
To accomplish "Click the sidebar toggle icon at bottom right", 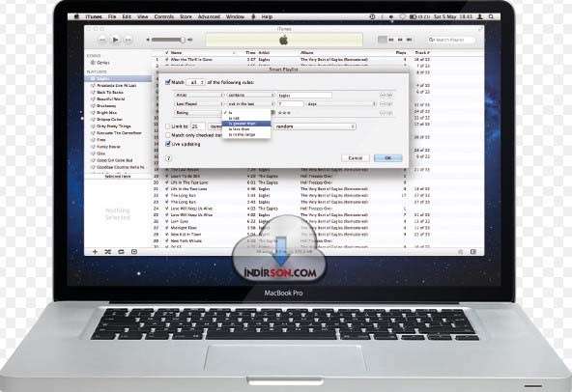I will [473, 252].
